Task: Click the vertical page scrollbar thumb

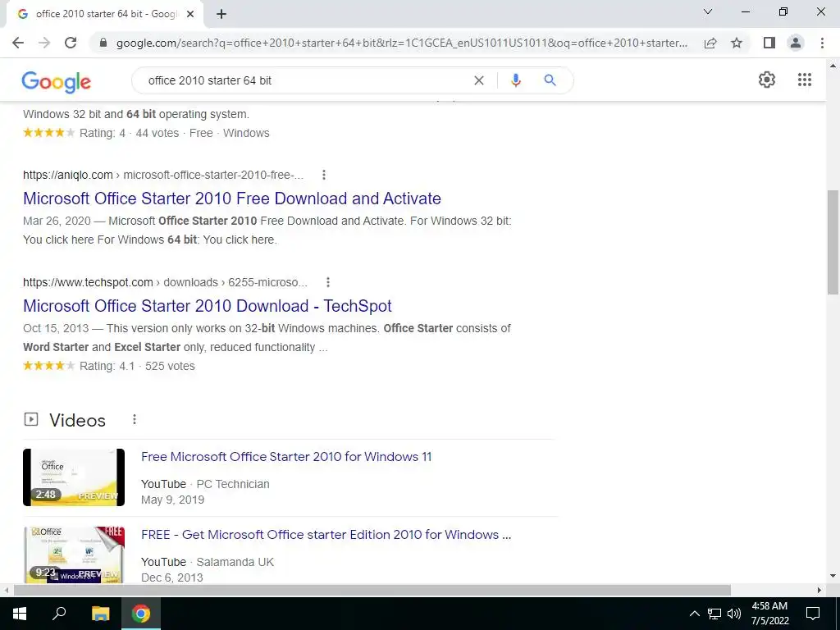Action: pos(833,242)
